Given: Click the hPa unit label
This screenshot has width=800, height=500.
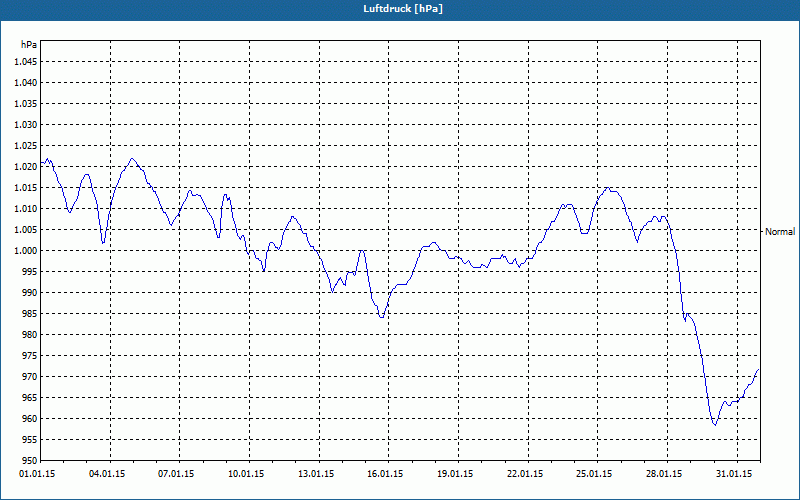Looking at the screenshot, I should pyautogui.click(x=29, y=44).
